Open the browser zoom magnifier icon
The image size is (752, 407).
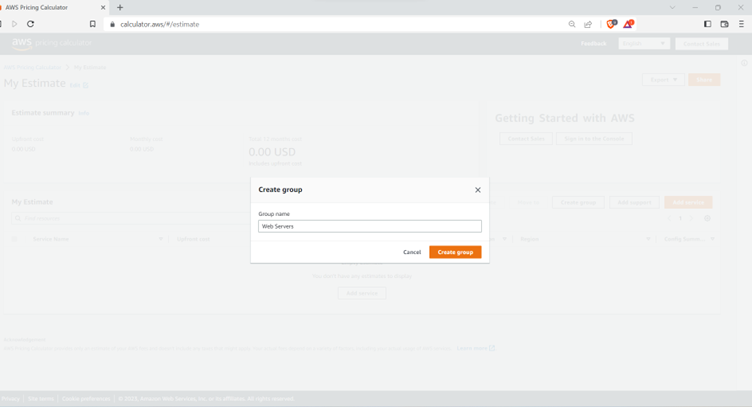572,24
